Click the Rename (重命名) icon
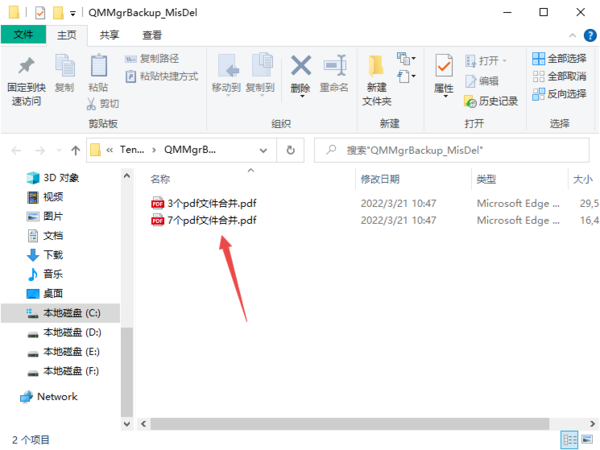The width and height of the screenshot is (600, 450). coord(334,65)
